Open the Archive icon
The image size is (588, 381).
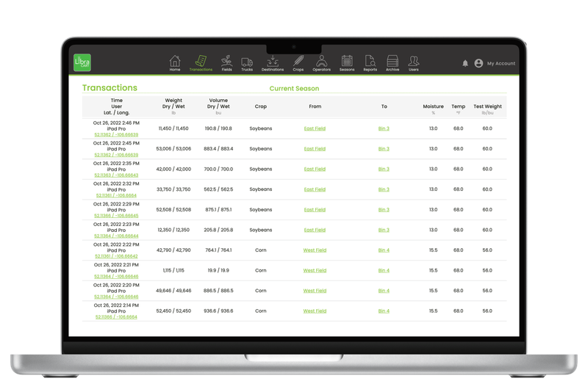point(392,61)
